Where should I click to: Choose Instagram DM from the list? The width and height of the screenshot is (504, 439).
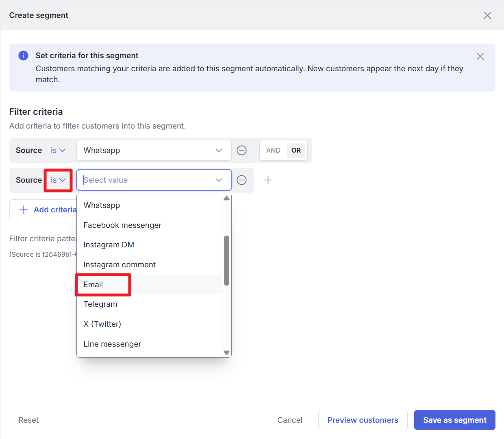(149, 245)
